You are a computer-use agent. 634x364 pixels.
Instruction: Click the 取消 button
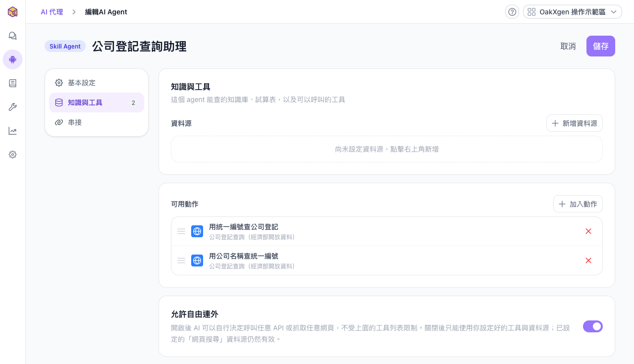point(568,46)
